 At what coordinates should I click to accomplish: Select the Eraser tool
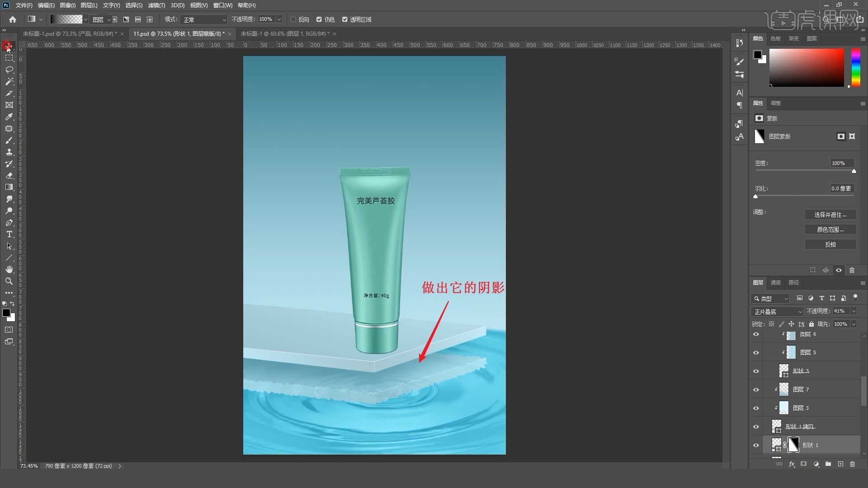tap(9, 175)
